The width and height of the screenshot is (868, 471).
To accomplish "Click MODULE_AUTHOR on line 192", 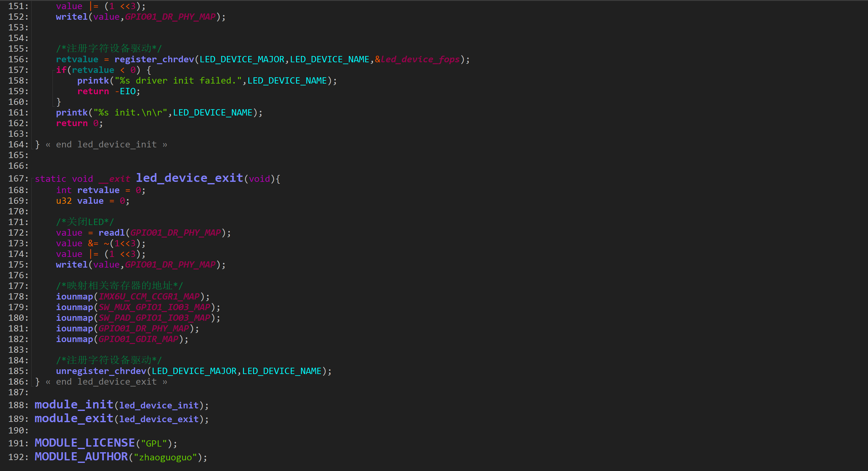I will coord(81,456).
